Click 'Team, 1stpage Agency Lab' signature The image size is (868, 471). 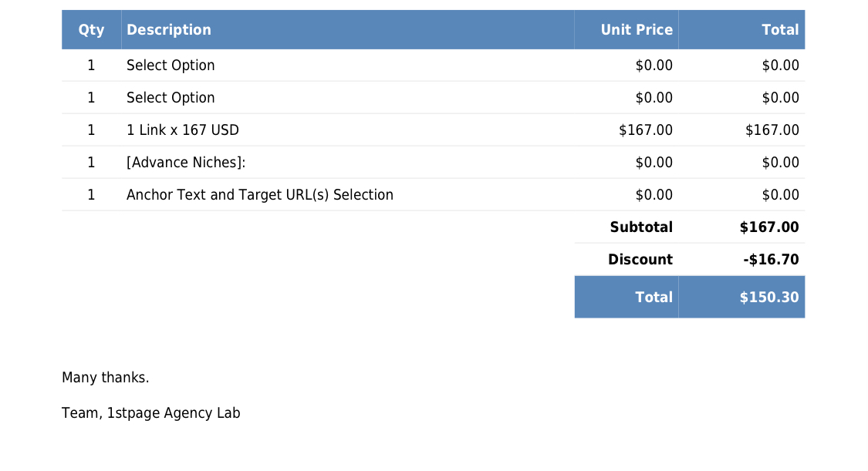(x=150, y=413)
